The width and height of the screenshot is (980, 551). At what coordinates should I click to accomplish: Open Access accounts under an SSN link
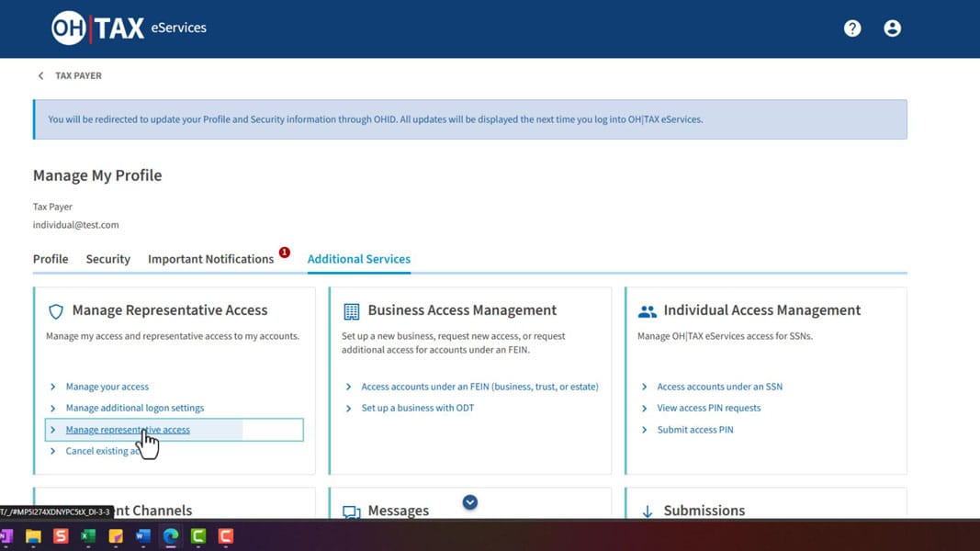click(719, 387)
